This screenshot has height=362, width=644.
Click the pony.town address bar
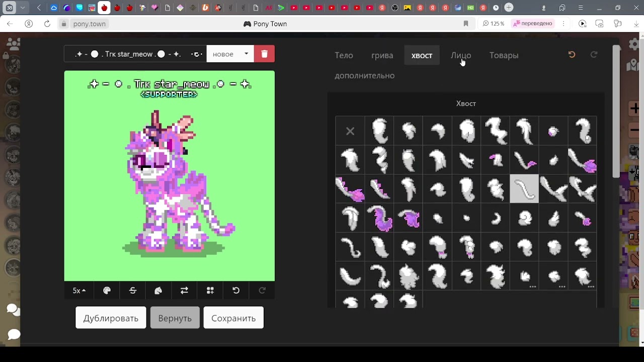coord(90,24)
